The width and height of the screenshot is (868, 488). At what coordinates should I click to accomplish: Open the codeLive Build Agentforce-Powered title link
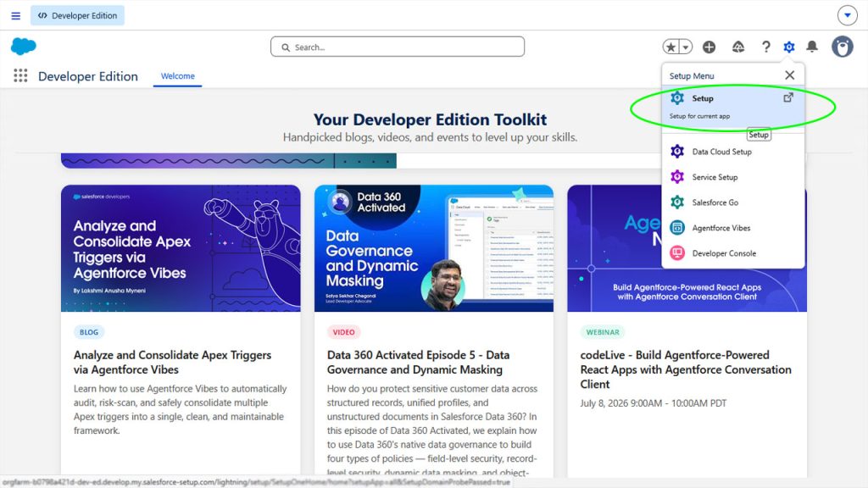click(685, 369)
